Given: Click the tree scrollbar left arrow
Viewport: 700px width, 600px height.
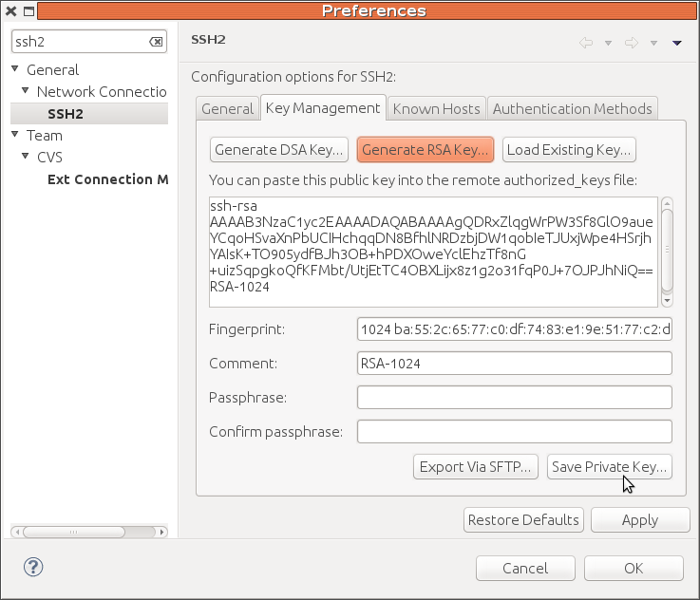Looking at the screenshot, I should [17, 532].
